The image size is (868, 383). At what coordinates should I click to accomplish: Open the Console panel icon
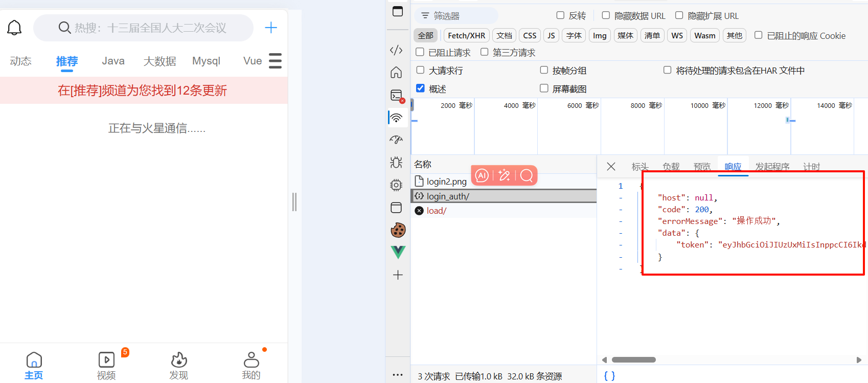pos(397,96)
